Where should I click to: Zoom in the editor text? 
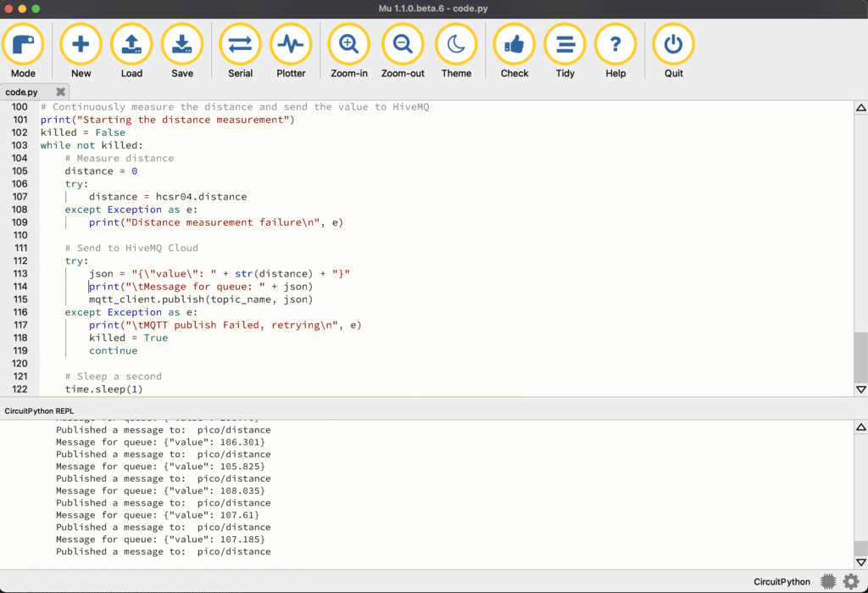[348, 50]
